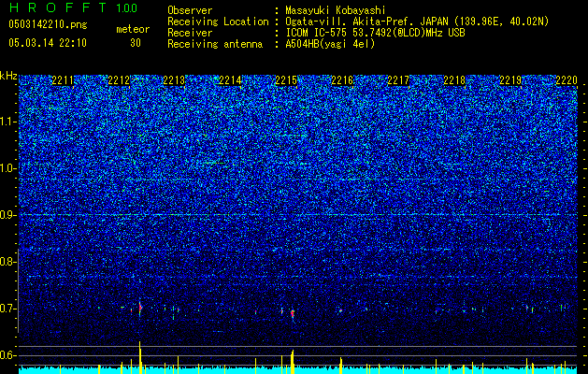Click the 'meteor' label
The height and width of the screenshot is (374, 588).
click(x=133, y=29)
